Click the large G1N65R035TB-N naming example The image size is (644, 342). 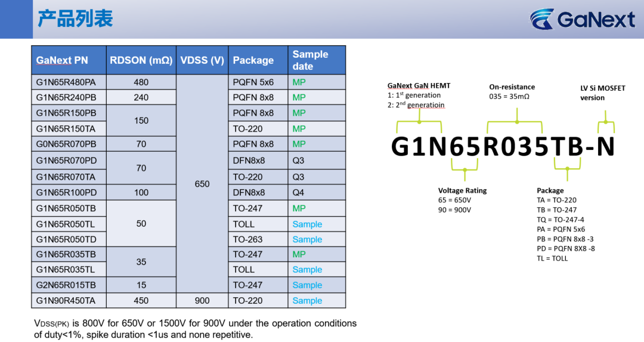[503, 146]
